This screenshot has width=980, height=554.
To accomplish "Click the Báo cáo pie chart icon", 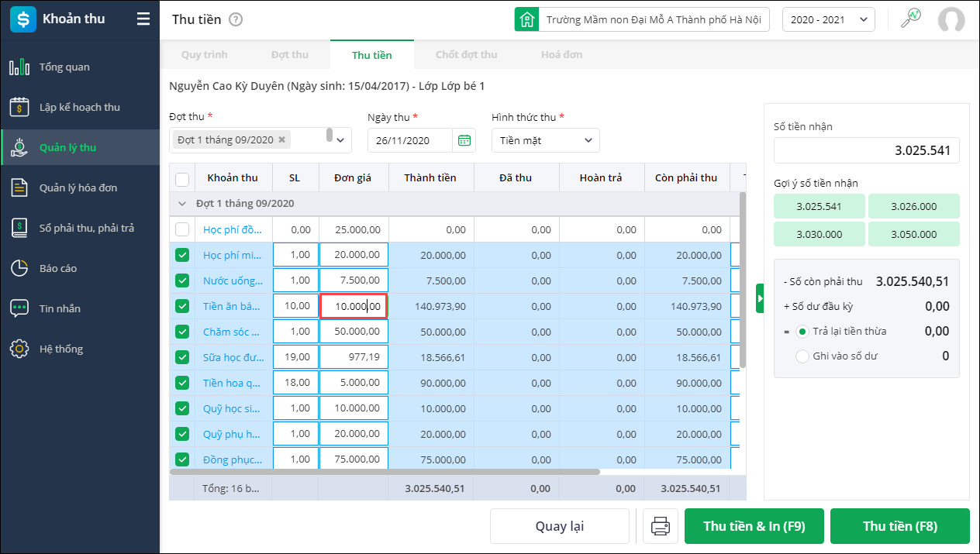I will coord(19,268).
